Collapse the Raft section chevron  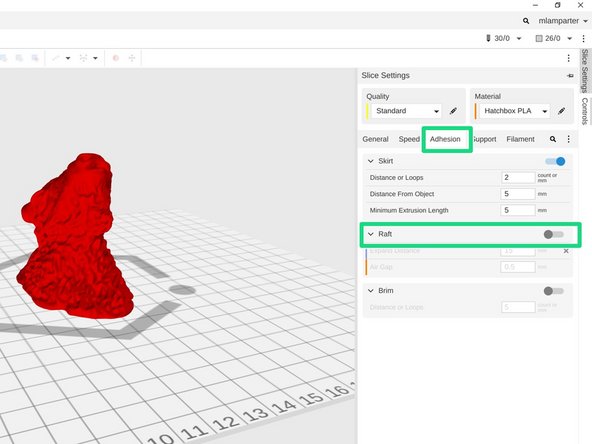(x=370, y=234)
